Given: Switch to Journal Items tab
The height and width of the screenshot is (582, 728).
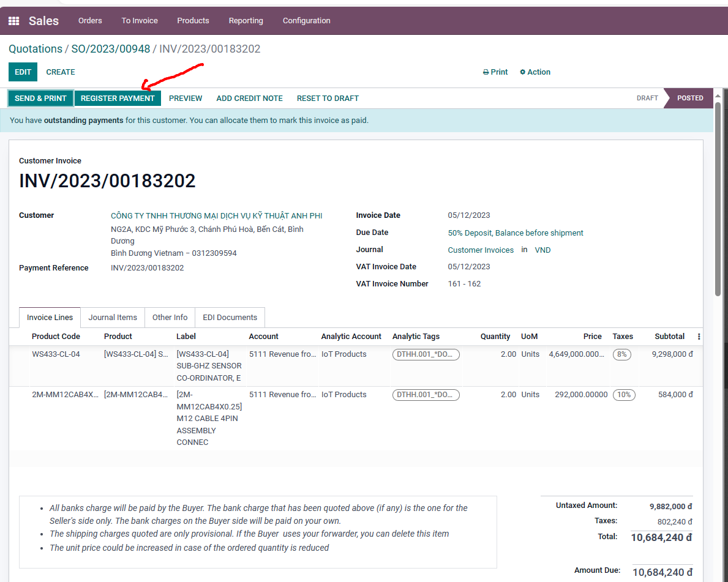Looking at the screenshot, I should tap(113, 318).
